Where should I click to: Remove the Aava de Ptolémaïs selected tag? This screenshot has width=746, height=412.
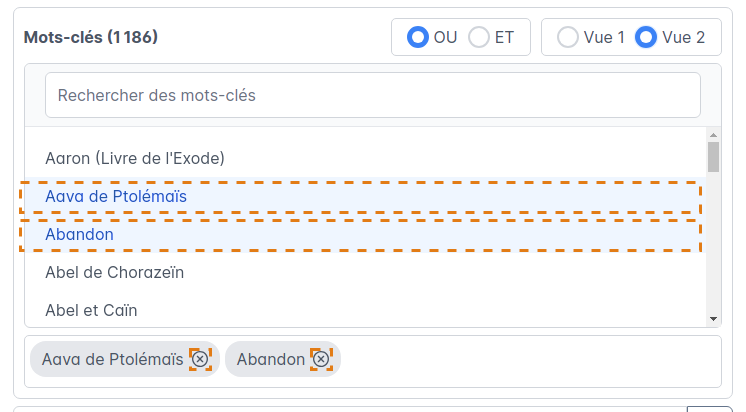coord(200,359)
